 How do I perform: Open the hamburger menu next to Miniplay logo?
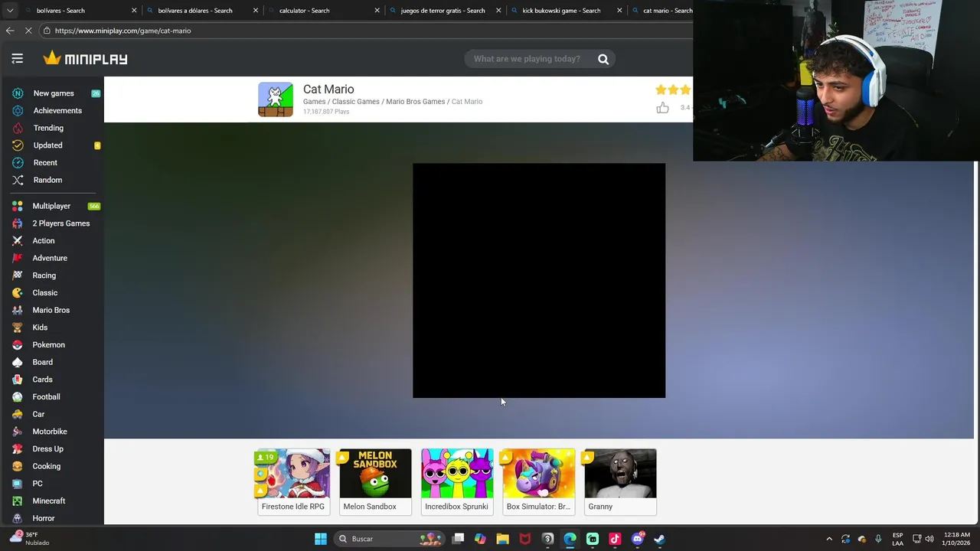(x=18, y=59)
